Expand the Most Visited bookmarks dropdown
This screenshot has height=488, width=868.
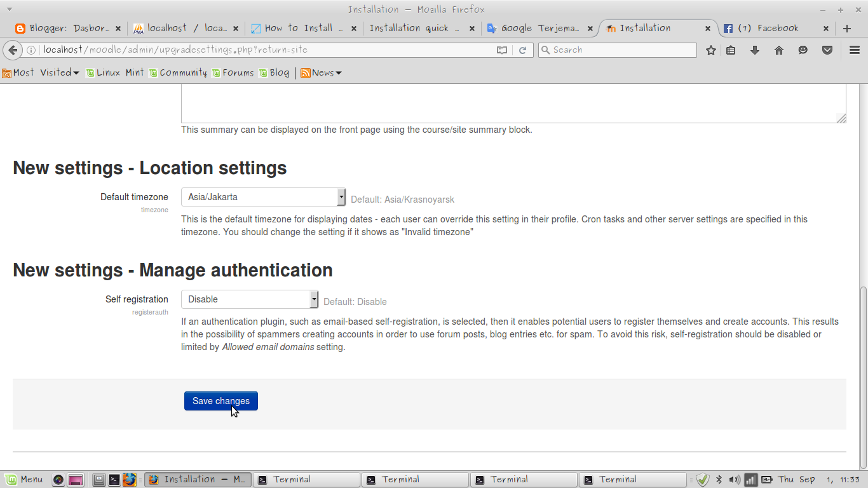click(41, 73)
